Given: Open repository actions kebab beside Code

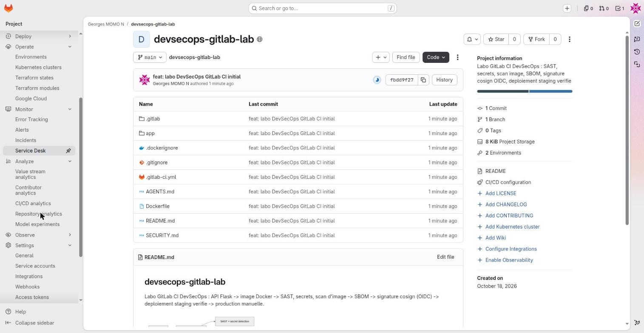Looking at the screenshot, I should pos(457,57).
